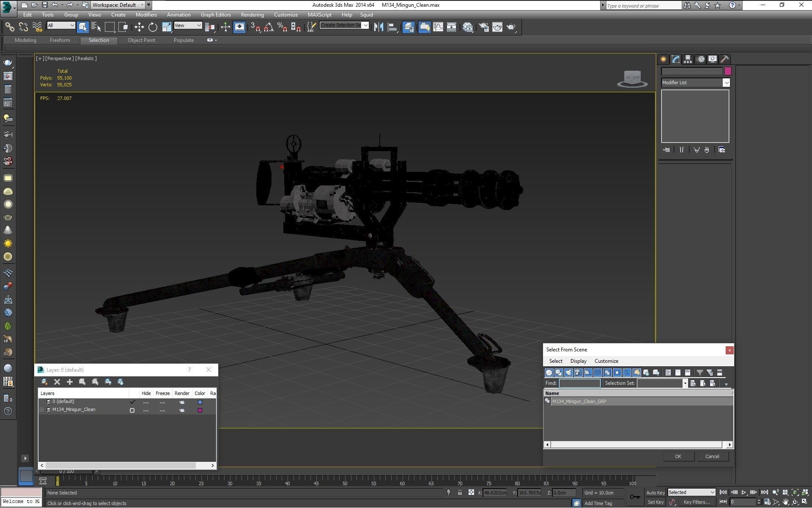Open the ribbon options dropdown after Populate

(x=212, y=40)
